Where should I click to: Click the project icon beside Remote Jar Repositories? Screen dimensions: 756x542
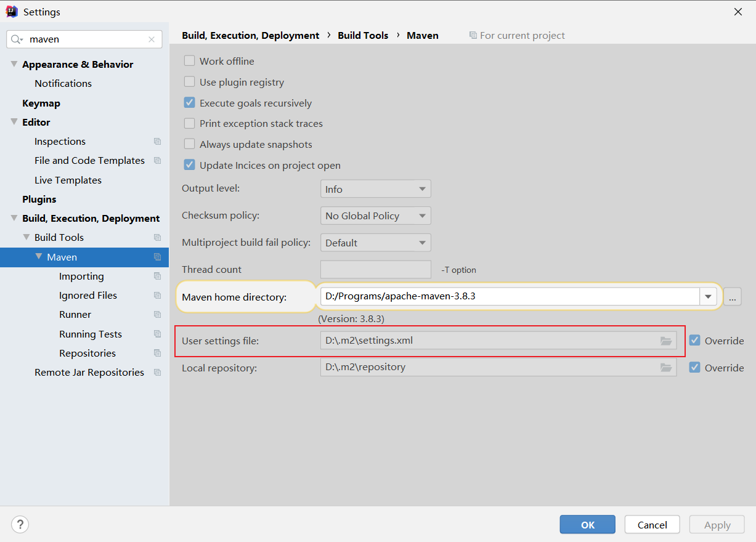(x=157, y=373)
